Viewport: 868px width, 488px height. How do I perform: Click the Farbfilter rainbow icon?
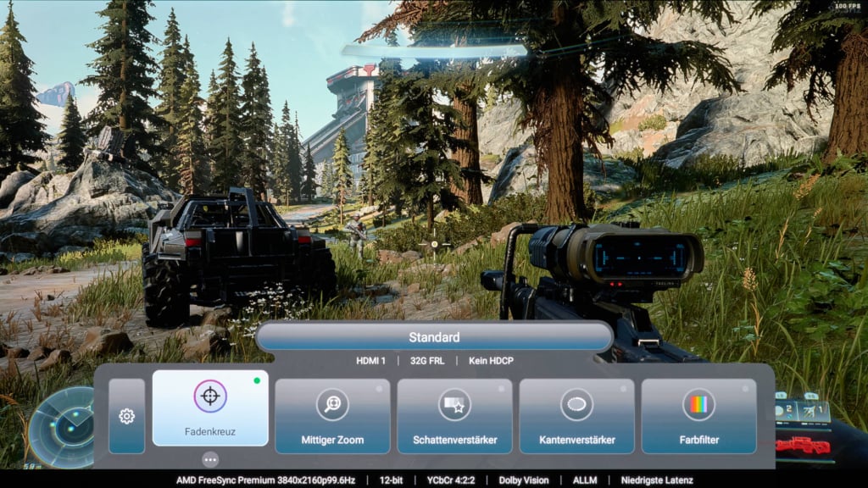[699, 404]
